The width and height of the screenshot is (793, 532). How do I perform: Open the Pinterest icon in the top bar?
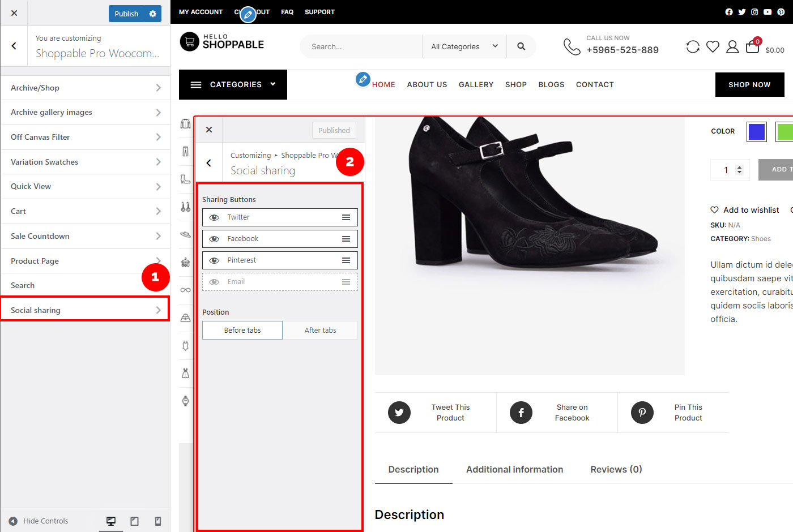point(781,12)
